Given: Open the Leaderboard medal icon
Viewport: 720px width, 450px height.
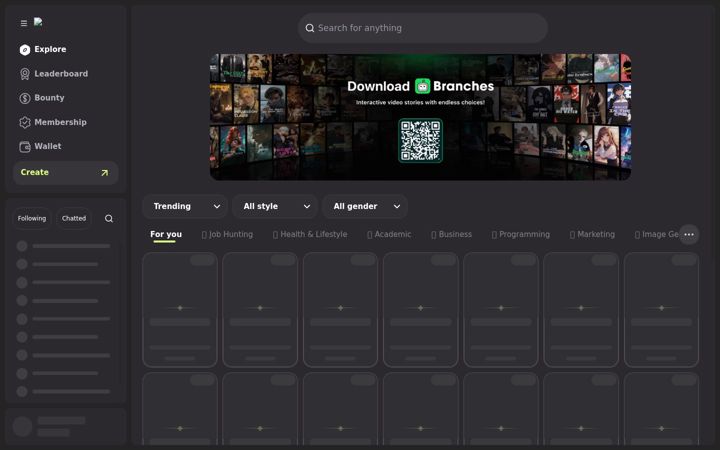Looking at the screenshot, I should click(x=25, y=74).
